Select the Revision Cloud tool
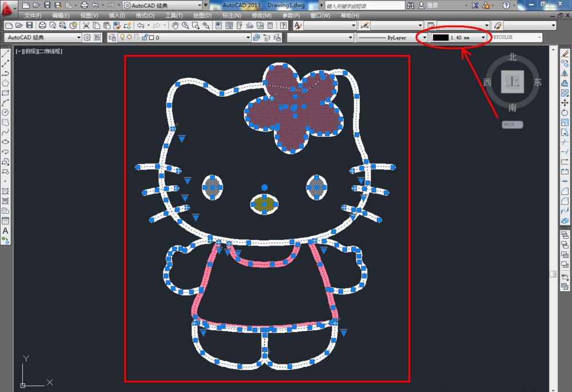This screenshot has height=392, width=572. click(6, 122)
